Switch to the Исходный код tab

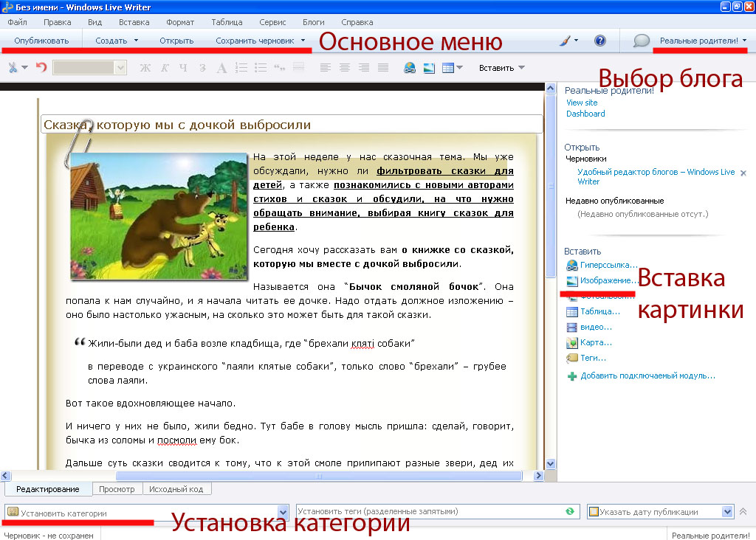pos(176,489)
